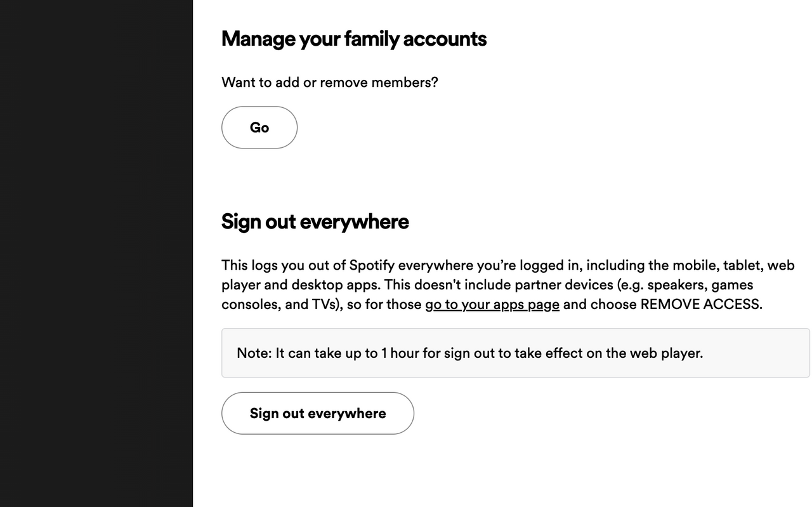This screenshot has height=507, width=812.
Task: Click the "Want to add or remove members?" text
Action: (x=329, y=82)
